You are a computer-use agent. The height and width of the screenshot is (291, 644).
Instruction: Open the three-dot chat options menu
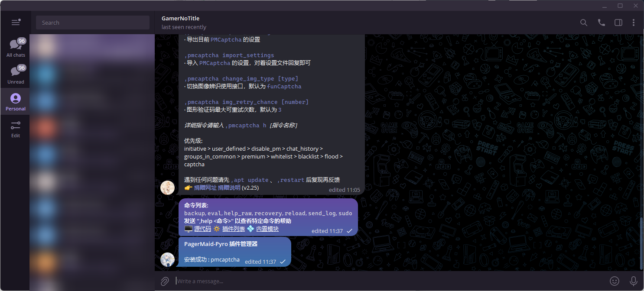click(634, 23)
